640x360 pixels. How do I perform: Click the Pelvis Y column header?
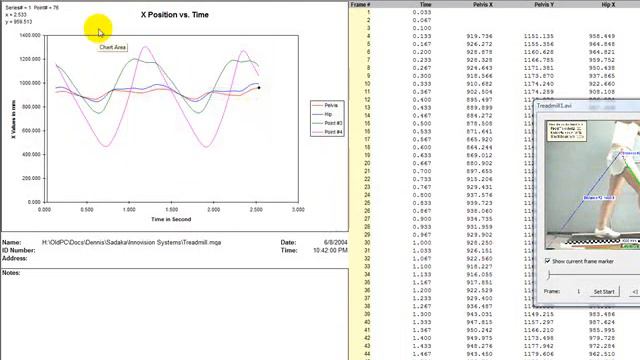(544, 4)
